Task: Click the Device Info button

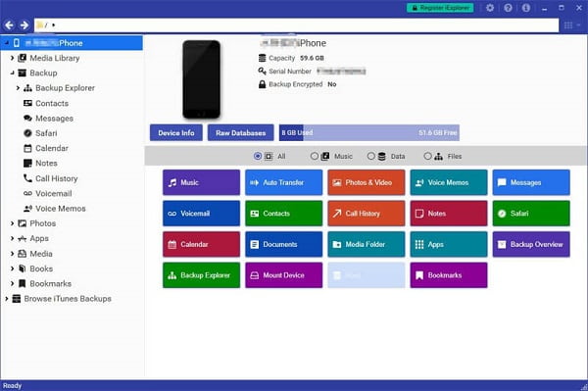Action: [176, 132]
